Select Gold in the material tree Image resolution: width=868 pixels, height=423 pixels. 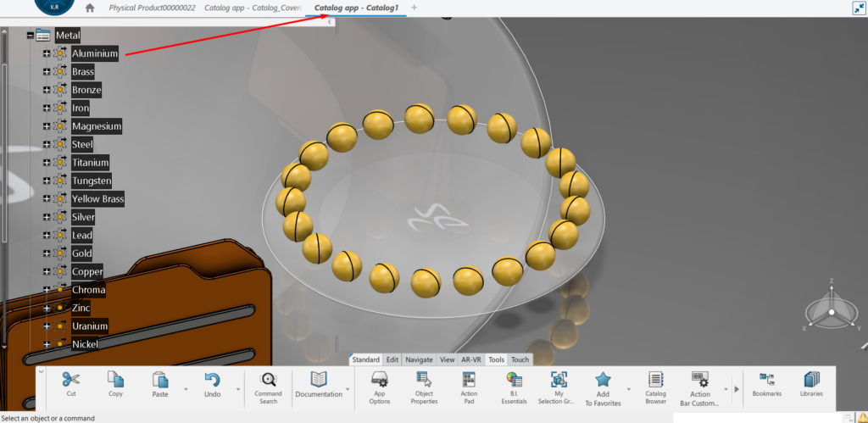click(x=81, y=253)
